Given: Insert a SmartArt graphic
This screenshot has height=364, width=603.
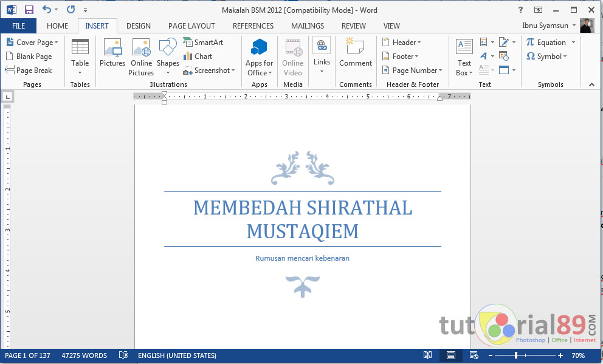Looking at the screenshot, I should pos(203,43).
